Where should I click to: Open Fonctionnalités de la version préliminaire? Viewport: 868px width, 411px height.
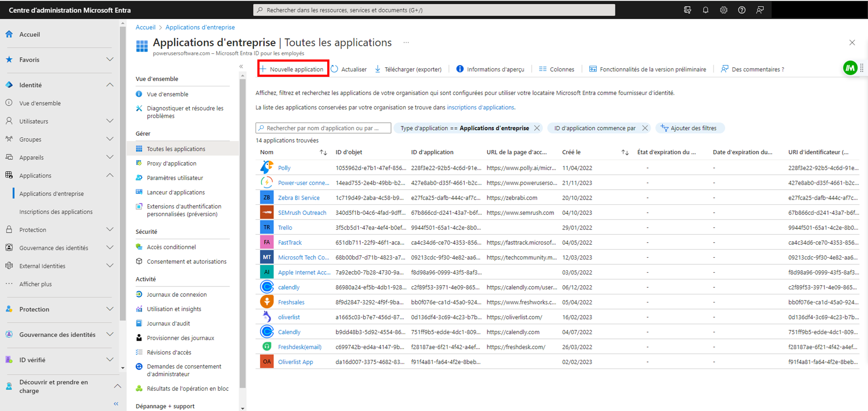coord(648,69)
